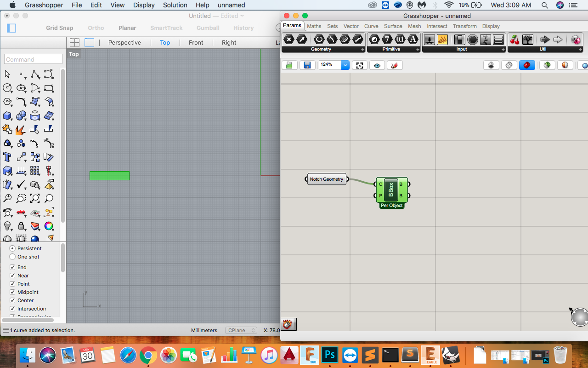588x368 pixels.
Task: Expand the Util group panel
Action: [x=581, y=50]
